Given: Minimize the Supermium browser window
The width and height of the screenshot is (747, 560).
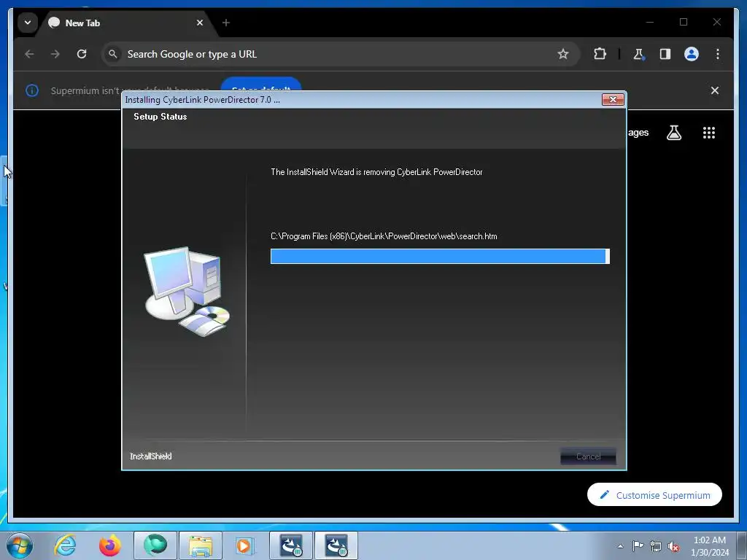Looking at the screenshot, I should tap(650, 22).
